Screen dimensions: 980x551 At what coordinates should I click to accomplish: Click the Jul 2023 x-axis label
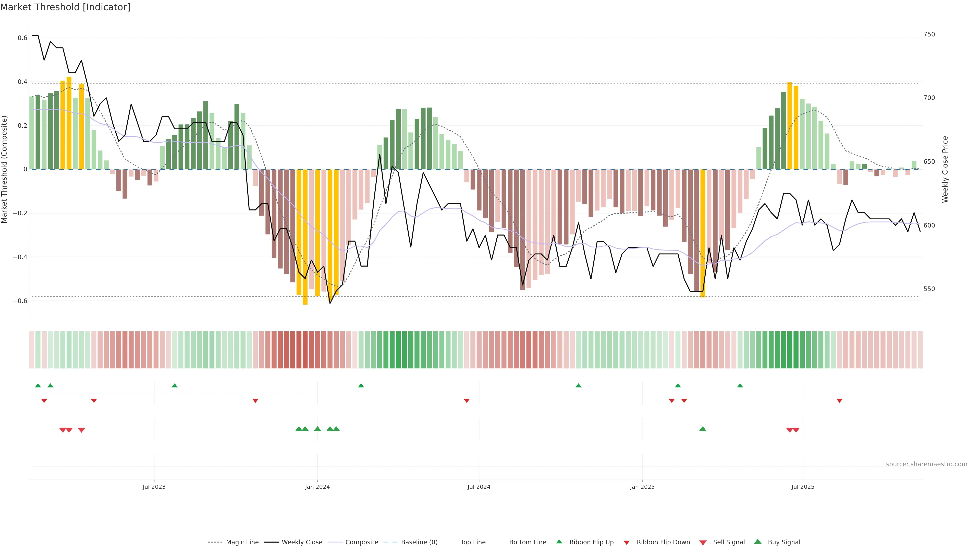[154, 487]
